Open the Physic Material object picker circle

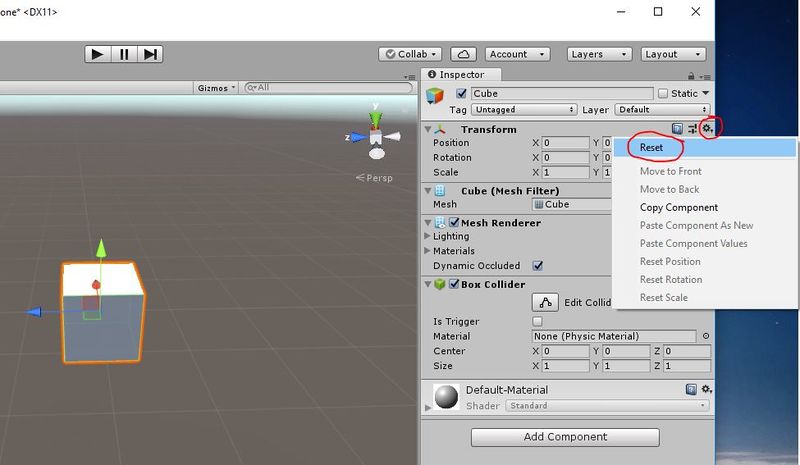[x=706, y=336]
